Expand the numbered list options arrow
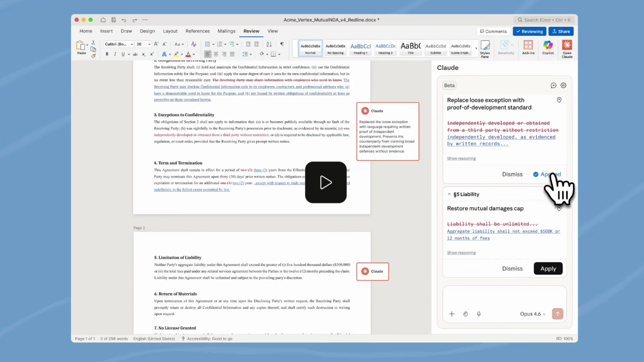 pos(225,44)
